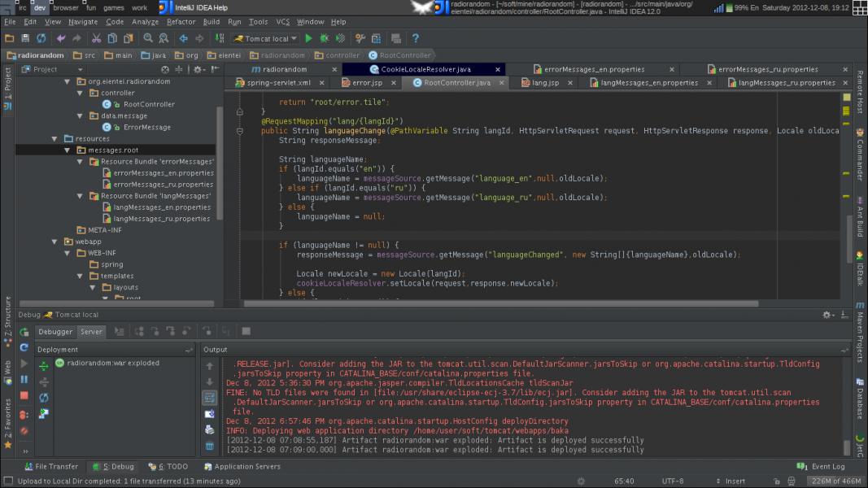This screenshot has height=488, width=868.
Task: Open the Tomcat local run configuration dropdown
Action: pos(266,39)
